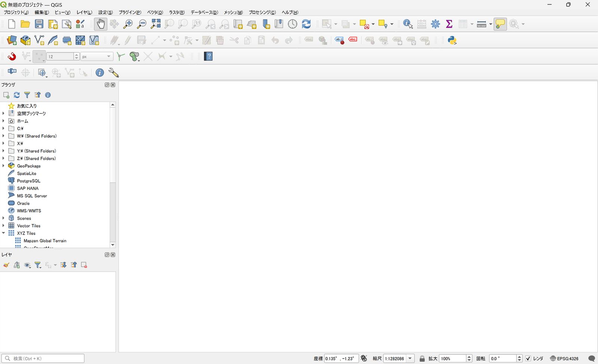Open the ラスタ(R) menu
Viewport: 598px width, 364px height.
[x=177, y=12]
